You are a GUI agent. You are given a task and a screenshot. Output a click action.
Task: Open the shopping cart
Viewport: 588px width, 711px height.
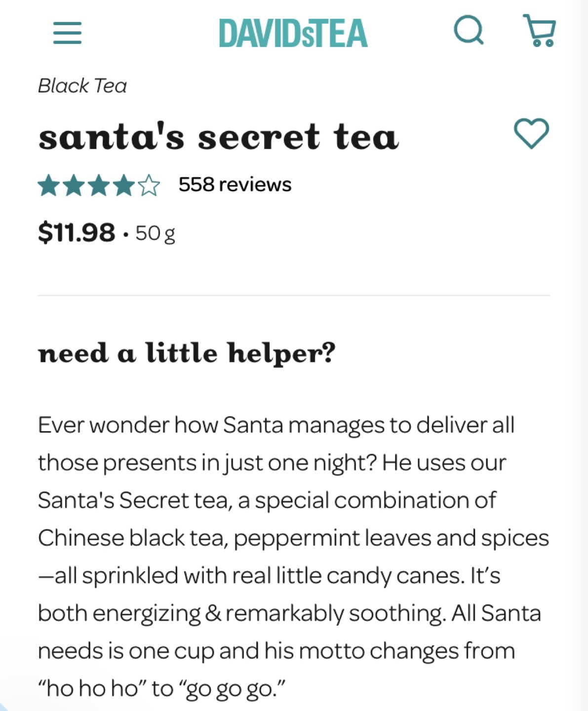point(540,31)
